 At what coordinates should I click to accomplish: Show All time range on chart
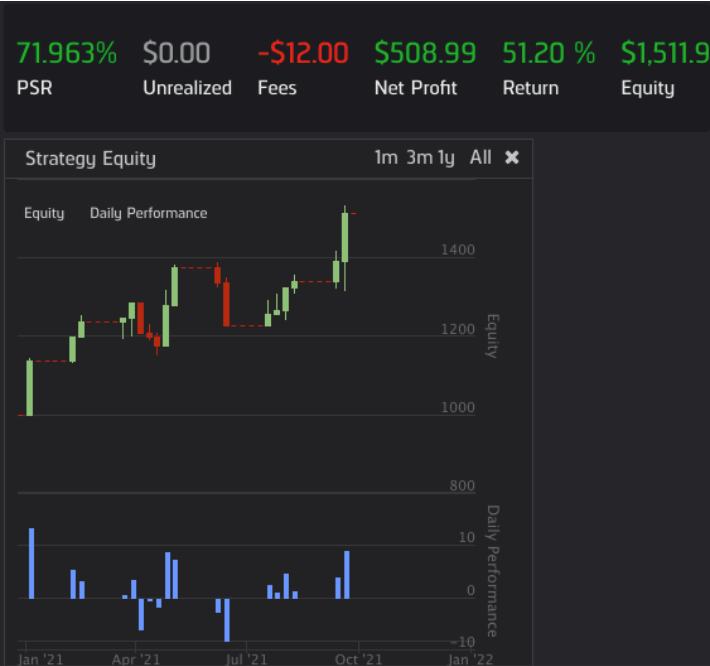(x=480, y=158)
